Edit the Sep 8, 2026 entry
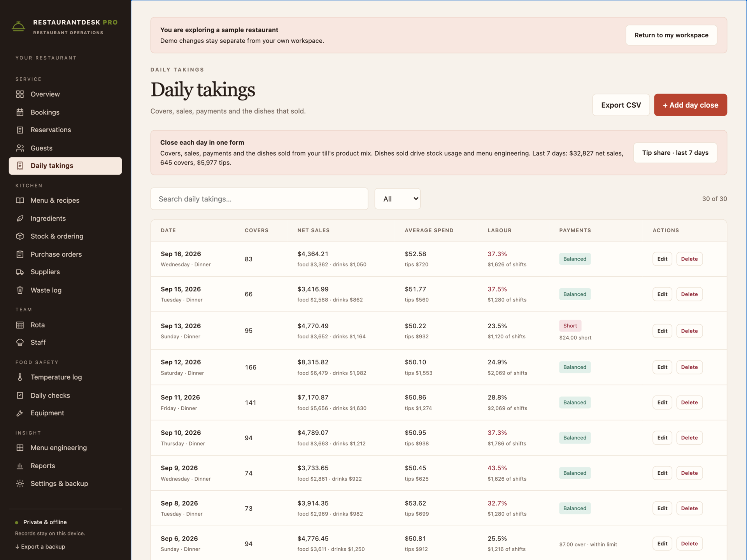 (662, 508)
